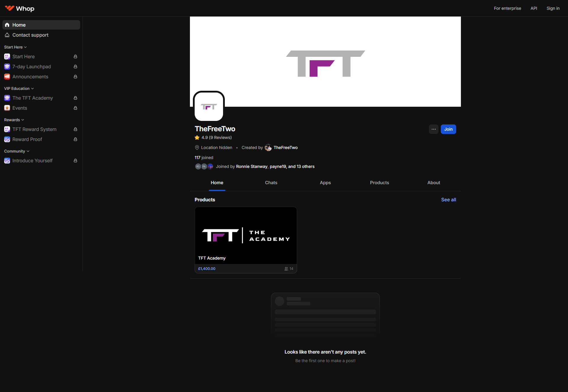Open the For enterprise link
Screen dimensions: 568x392
(x=508, y=8)
